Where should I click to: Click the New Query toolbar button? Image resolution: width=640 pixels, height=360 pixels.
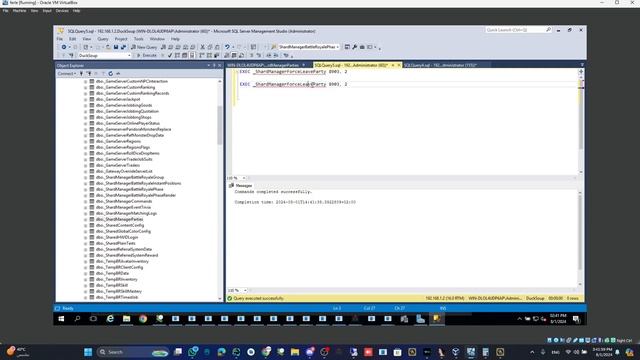click(144, 47)
